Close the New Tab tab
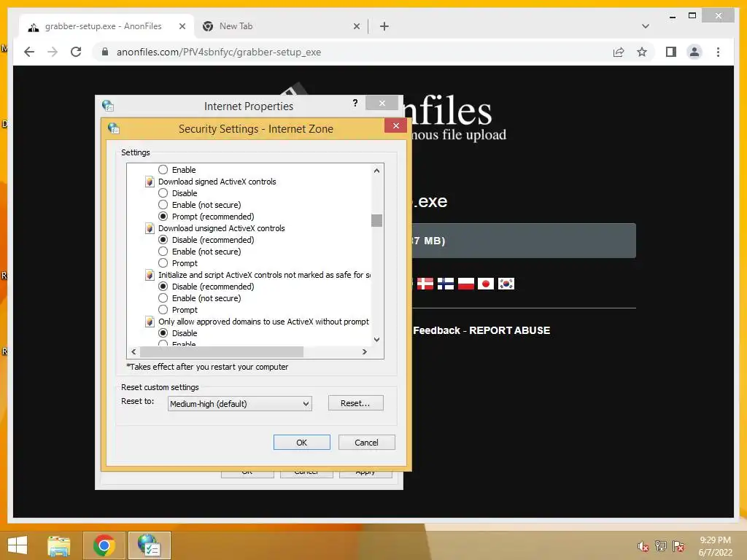The height and width of the screenshot is (560, 747). (356, 26)
